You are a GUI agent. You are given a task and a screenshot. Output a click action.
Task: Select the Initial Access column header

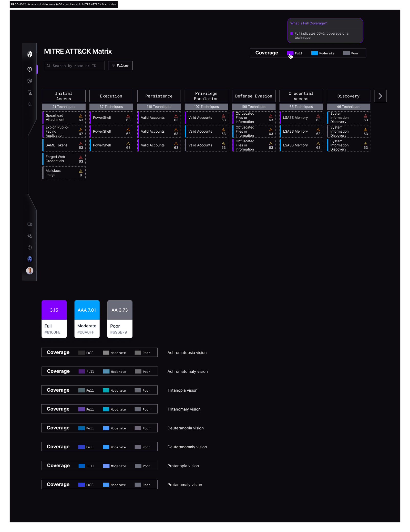(x=64, y=96)
